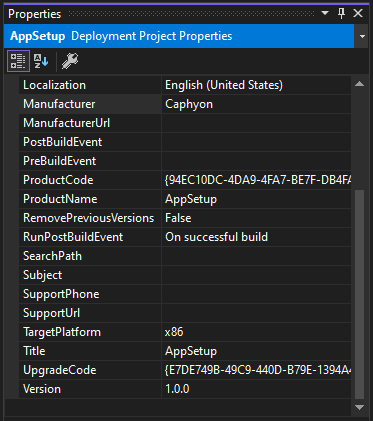Sort properties alphabetically
This screenshot has height=421, width=373.
coord(41,61)
